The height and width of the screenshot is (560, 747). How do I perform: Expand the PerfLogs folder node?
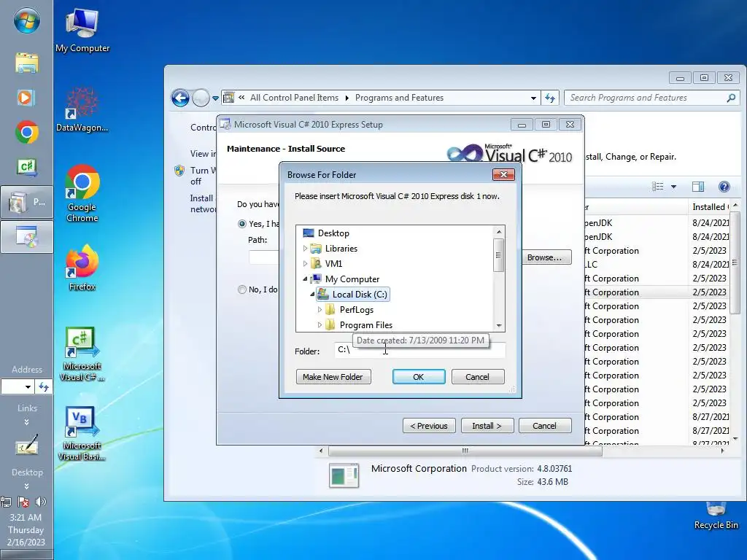[x=320, y=309]
